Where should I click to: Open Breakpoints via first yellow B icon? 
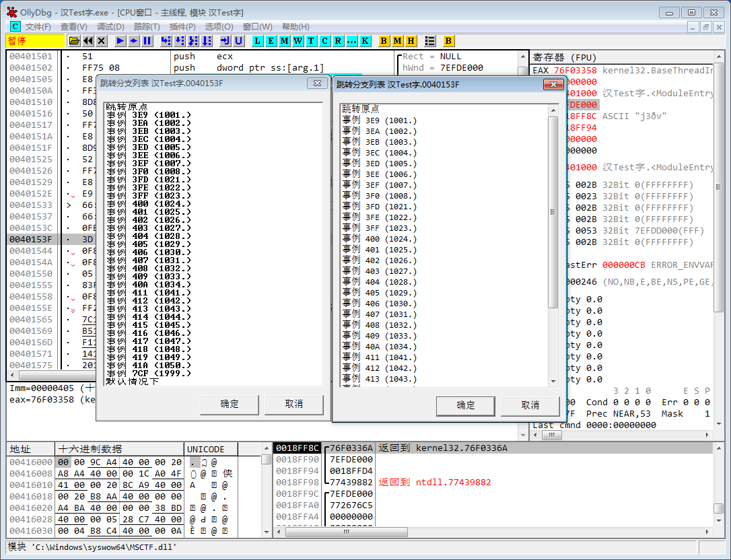tap(384, 41)
